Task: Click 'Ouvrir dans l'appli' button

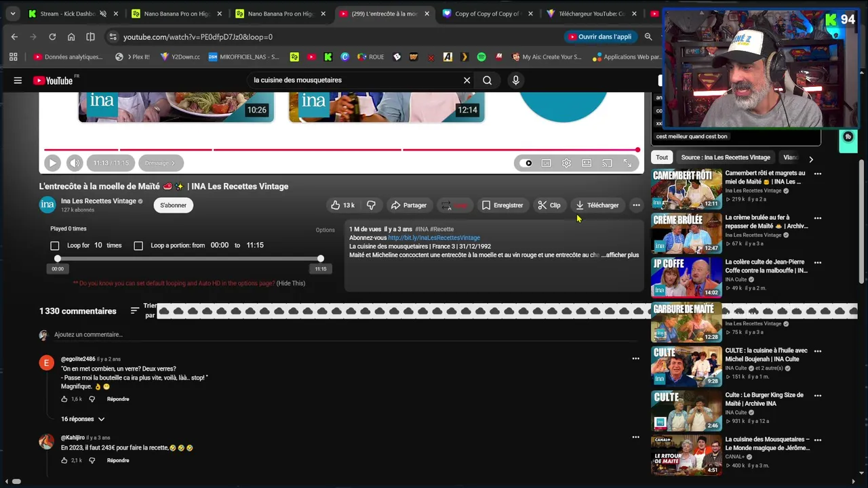Action: tap(599, 37)
